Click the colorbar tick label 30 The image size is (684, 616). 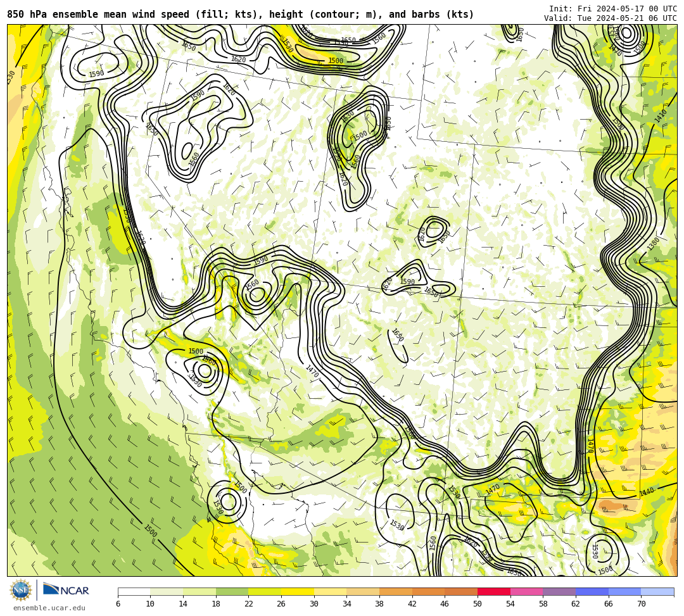(x=314, y=604)
